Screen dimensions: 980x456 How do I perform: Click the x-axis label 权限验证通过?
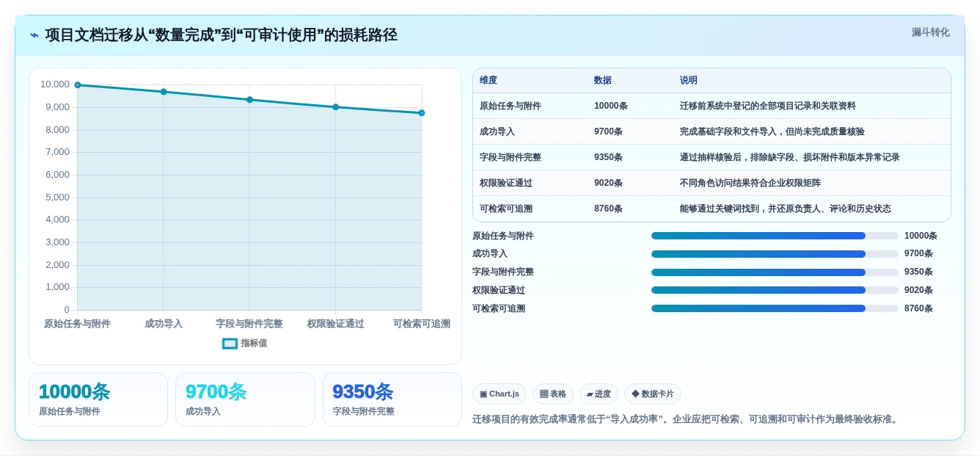pos(335,324)
